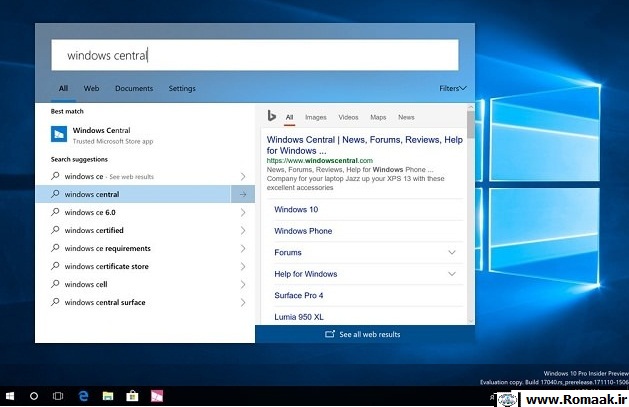Switch to Bing News tab

[406, 117]
